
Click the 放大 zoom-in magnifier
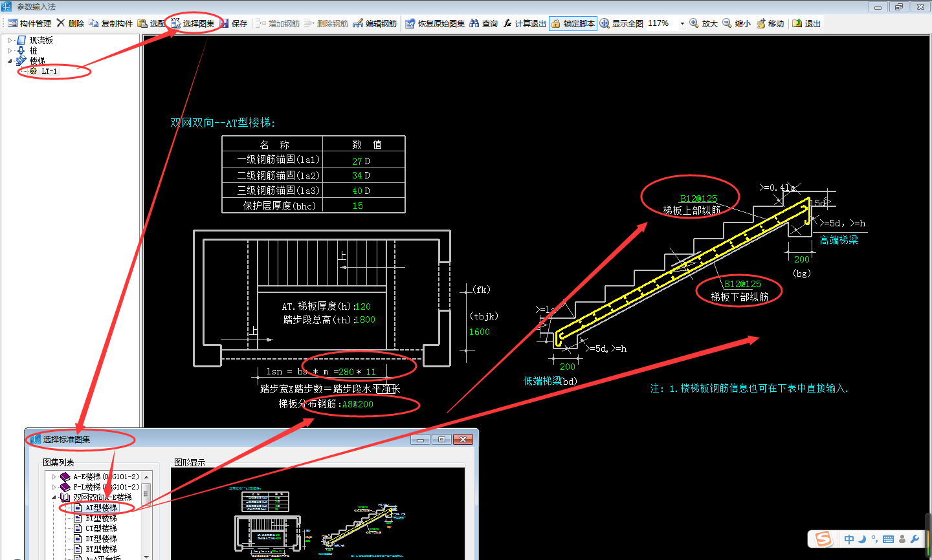pos(694,23)
